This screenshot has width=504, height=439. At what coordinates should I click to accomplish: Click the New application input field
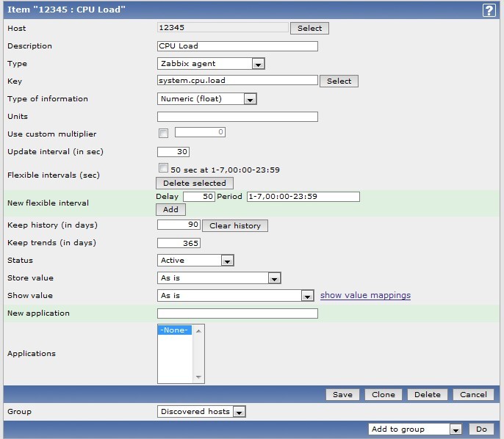pos(237,313)
